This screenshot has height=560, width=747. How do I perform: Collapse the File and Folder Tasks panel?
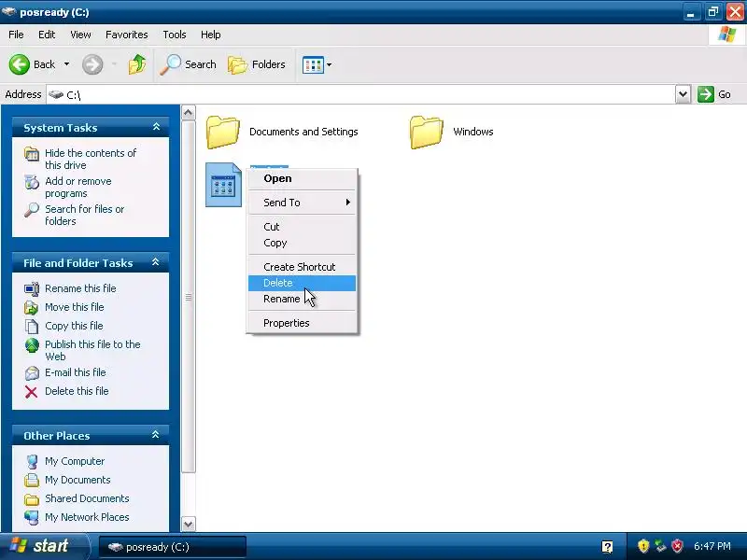(156, 262)
